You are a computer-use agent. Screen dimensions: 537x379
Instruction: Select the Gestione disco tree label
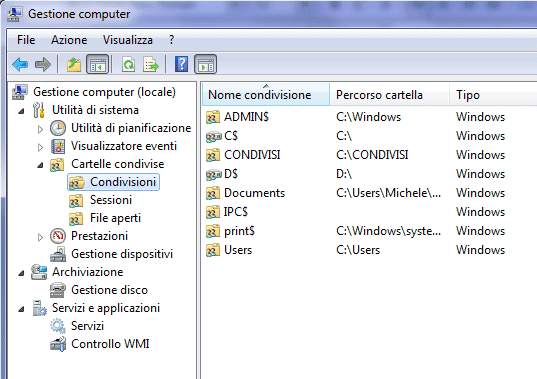[110, 290]
